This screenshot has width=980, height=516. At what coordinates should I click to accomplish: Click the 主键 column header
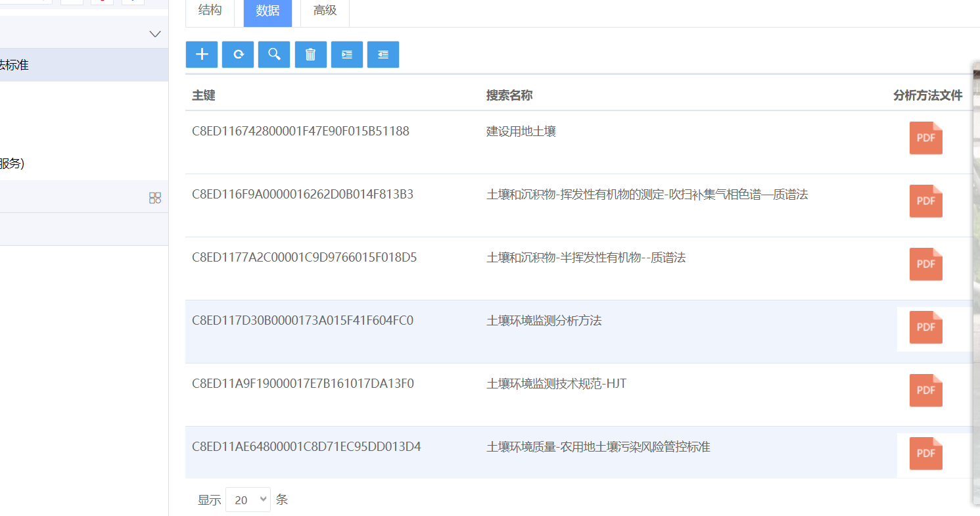tap(204, 95)
